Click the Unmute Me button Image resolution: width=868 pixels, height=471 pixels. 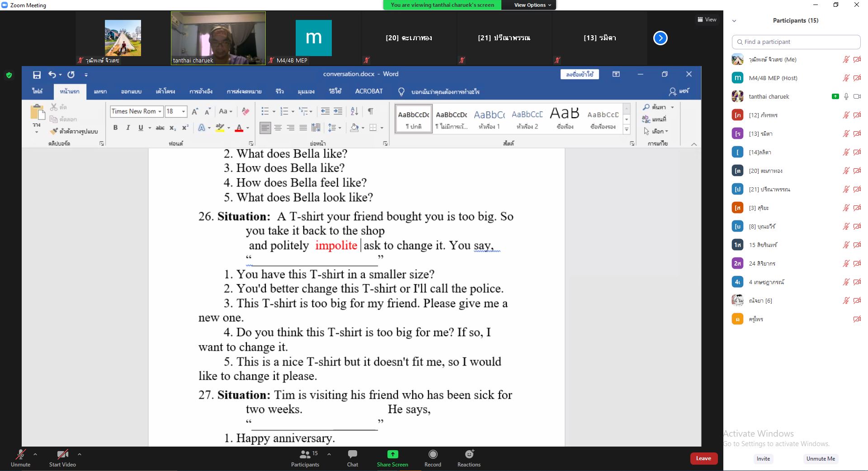pyautogui.click(x=821, y=458)
